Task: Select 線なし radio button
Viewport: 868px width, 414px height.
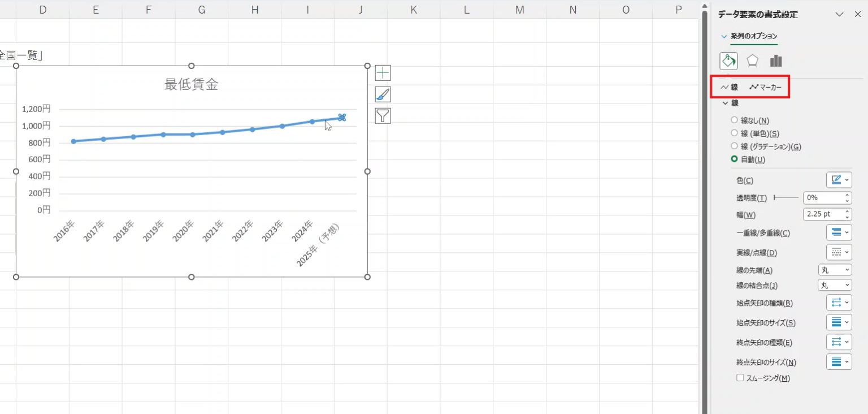Action: (734, 120)
